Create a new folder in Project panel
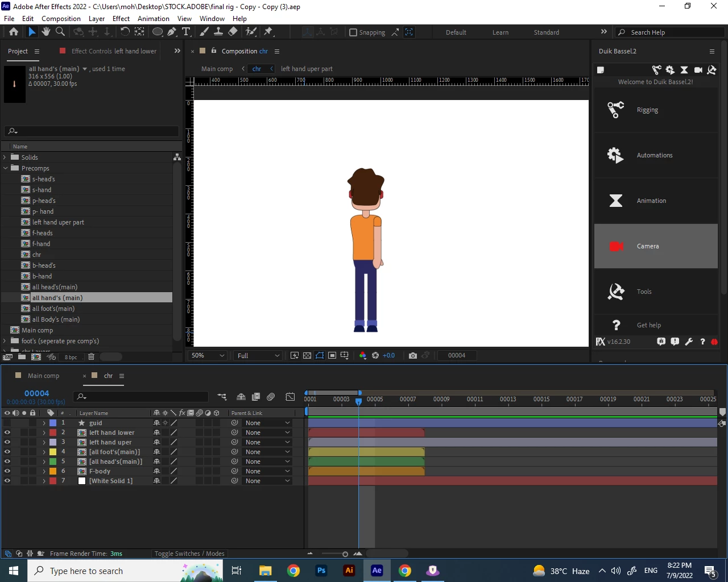 click(22, 357)
